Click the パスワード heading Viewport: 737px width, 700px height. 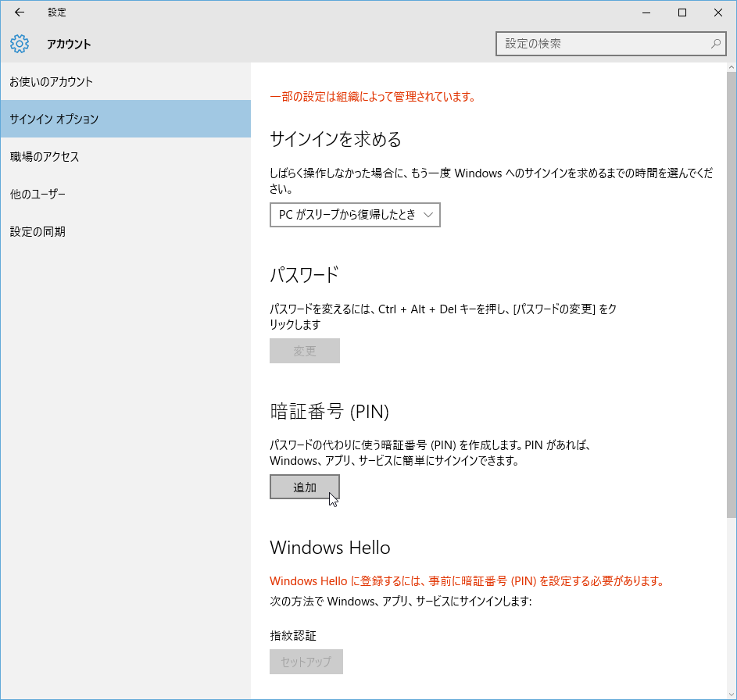point(305,275)
